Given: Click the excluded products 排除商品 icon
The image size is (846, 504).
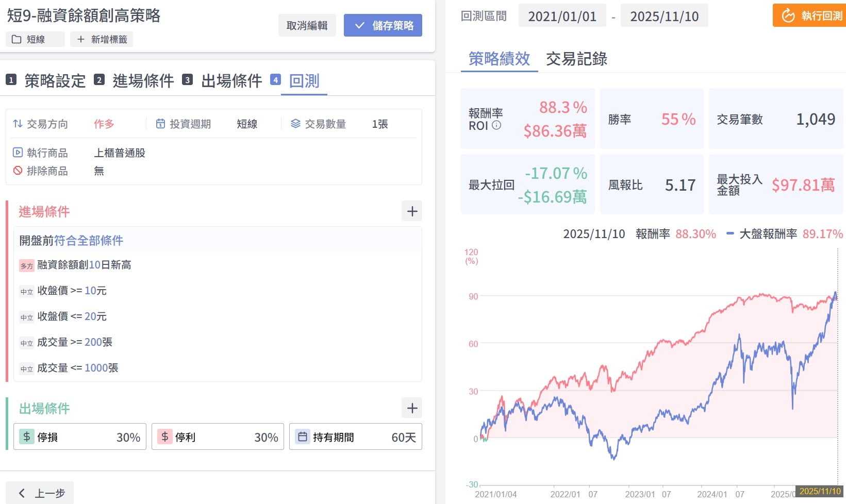Looking at the screenshot, I should tap(18, 171).
